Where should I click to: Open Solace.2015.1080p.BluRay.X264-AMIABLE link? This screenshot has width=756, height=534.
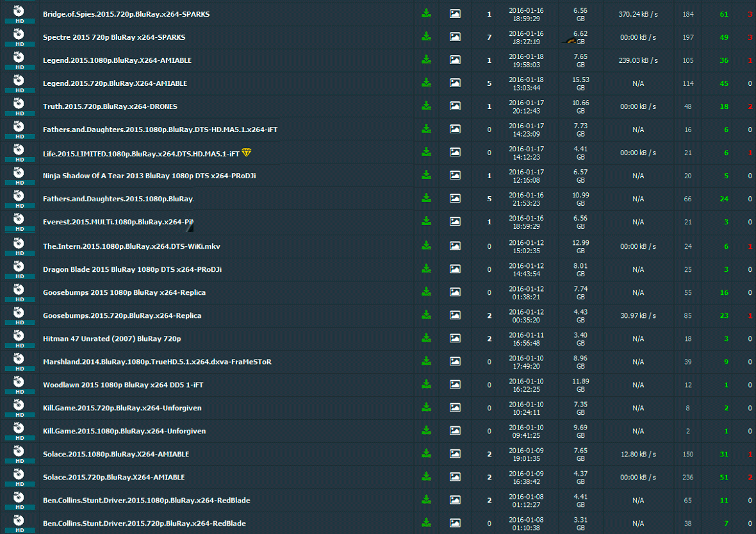point(116,455)
